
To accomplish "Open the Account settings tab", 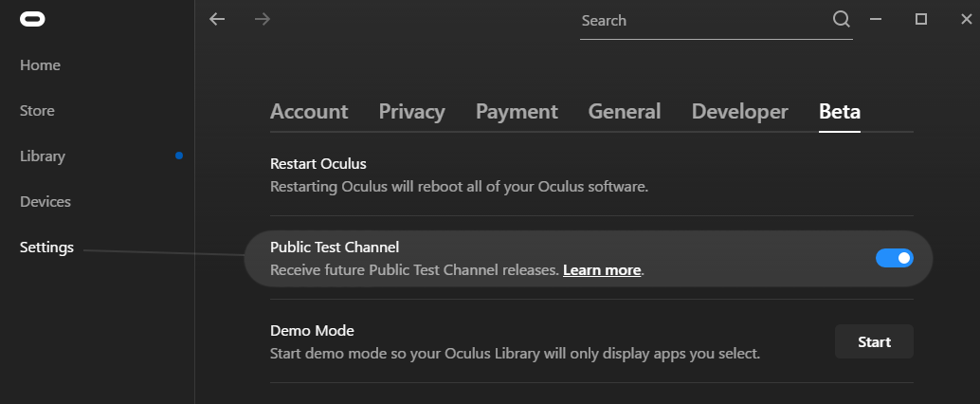I will [309, 111].
